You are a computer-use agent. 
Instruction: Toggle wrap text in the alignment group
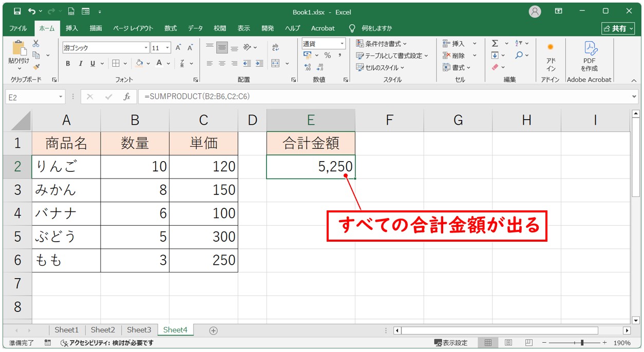tap(275, 47)
